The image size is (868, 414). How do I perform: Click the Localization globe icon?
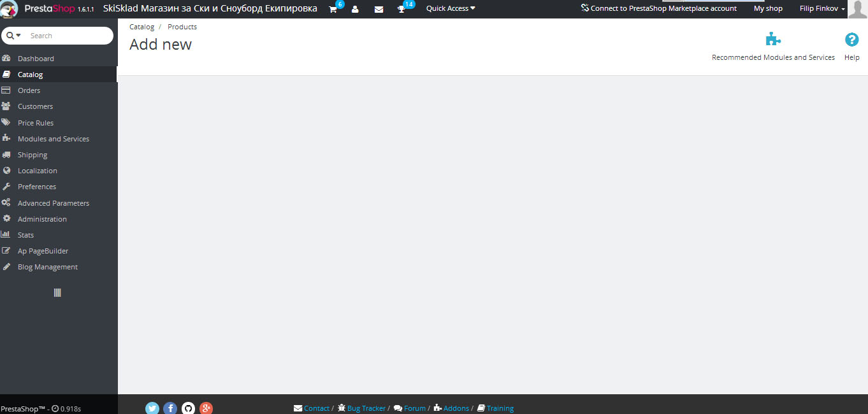pos(6,171)
